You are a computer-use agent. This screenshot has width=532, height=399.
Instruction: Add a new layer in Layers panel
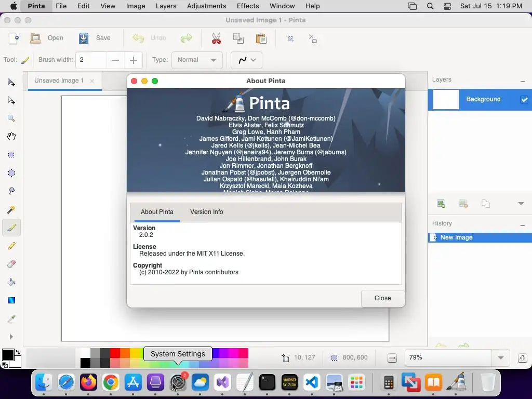441,204
